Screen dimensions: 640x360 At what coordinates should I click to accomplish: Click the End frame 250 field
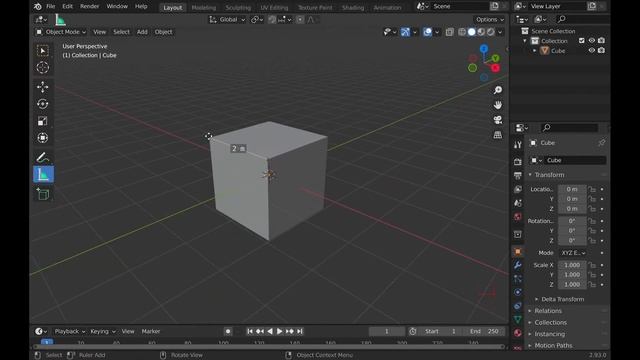[x=484, y=331]
